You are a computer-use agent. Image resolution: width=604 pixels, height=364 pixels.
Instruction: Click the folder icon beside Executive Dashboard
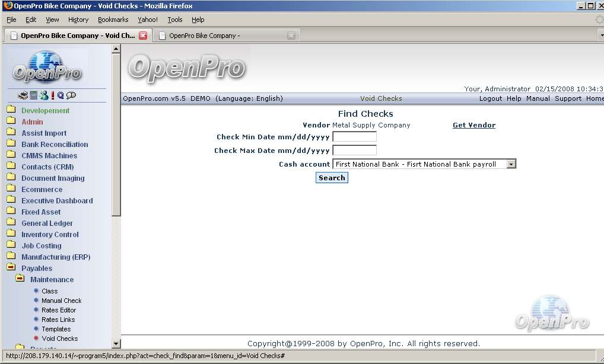(x=11, y=200)
